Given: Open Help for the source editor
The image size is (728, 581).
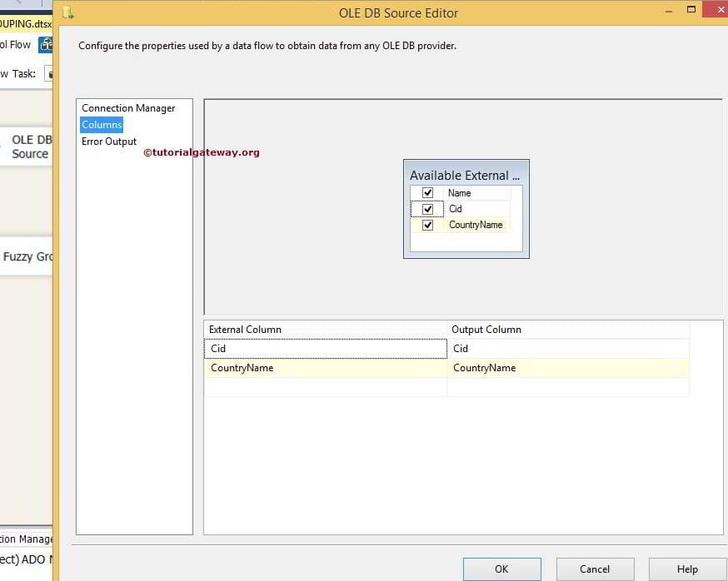Looking at the screenshot, I should [x=686, y=569].
